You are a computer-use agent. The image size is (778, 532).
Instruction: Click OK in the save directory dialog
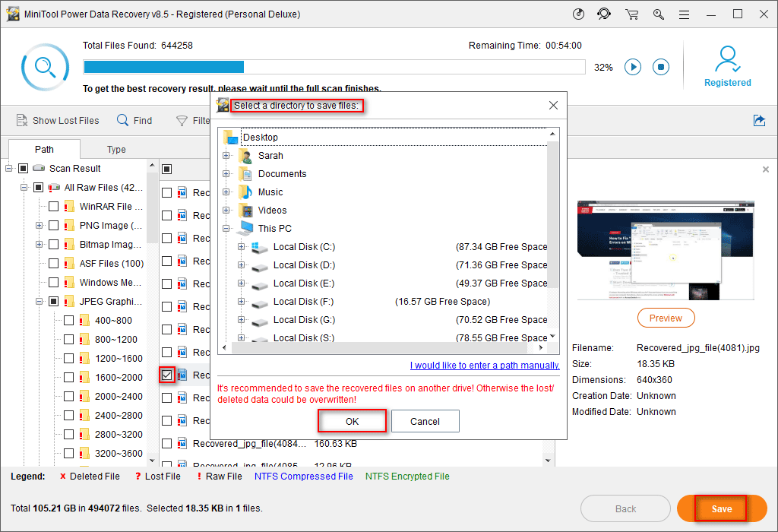[x=352, y=421]
